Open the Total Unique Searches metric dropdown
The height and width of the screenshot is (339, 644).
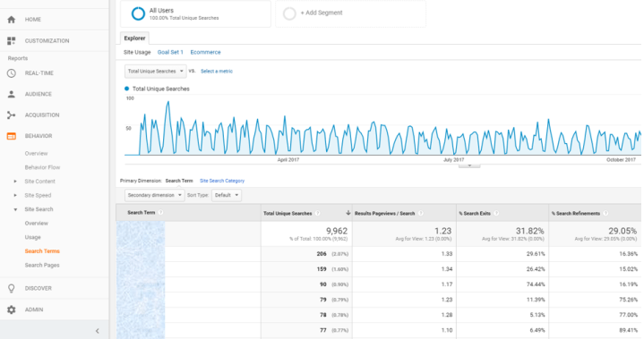click(155, 72)
